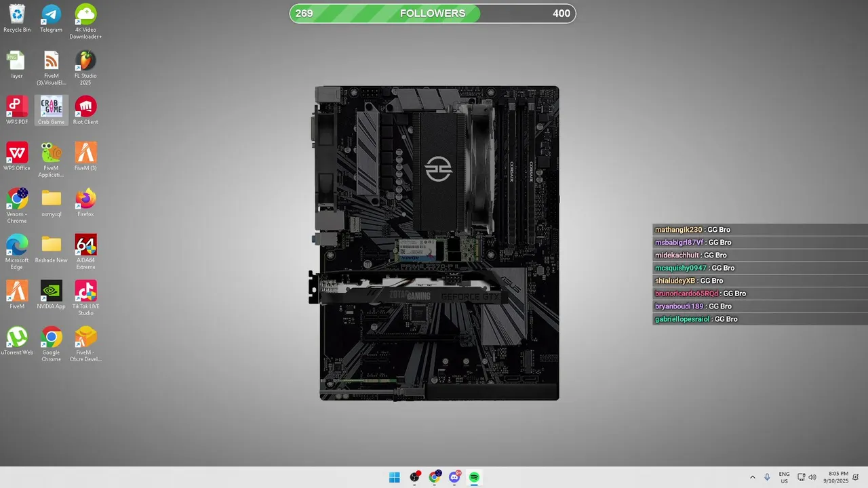Open Spotify from the taskbar
The image size is (868, 488).
point(474,477)
